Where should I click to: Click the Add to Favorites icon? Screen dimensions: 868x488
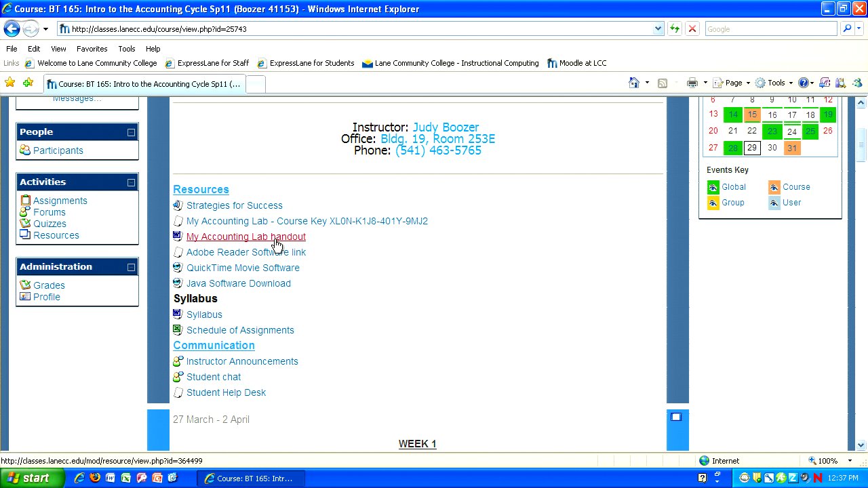[28, 83]
